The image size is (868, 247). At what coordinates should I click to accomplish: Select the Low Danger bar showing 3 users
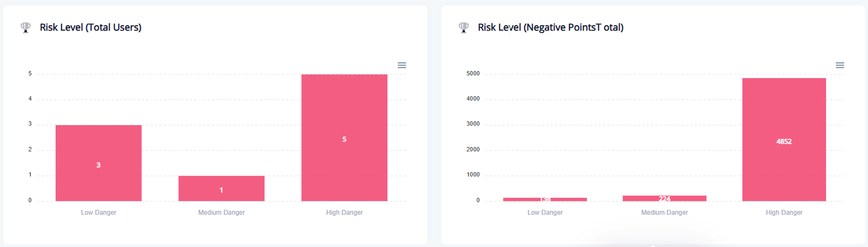click(x=99, y=148)
